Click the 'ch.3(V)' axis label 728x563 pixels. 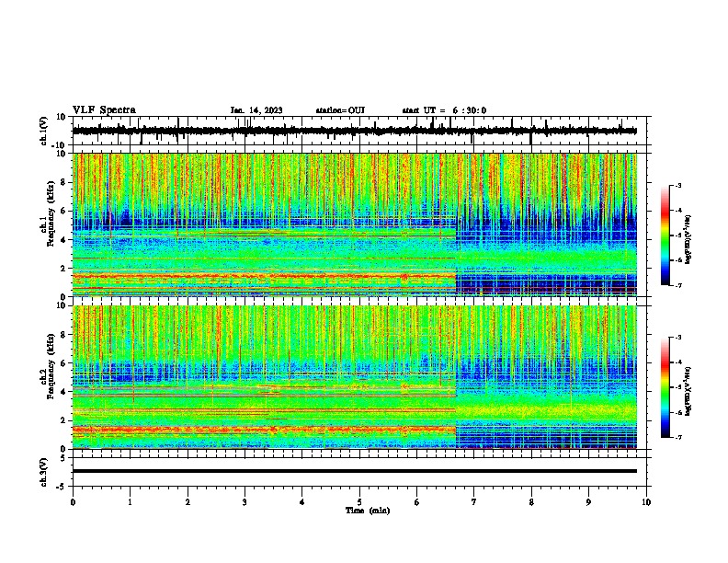click(x=44, y=472)
